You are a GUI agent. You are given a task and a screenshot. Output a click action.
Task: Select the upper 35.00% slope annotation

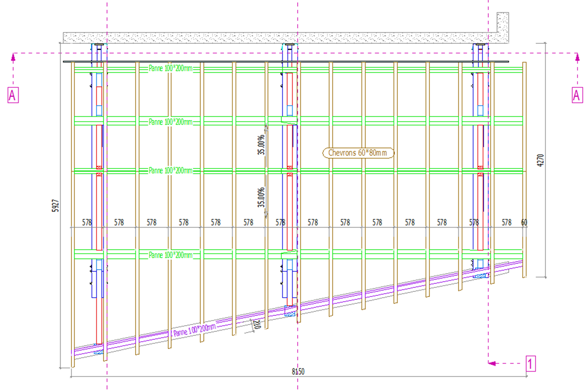click(x=261, y=145)
